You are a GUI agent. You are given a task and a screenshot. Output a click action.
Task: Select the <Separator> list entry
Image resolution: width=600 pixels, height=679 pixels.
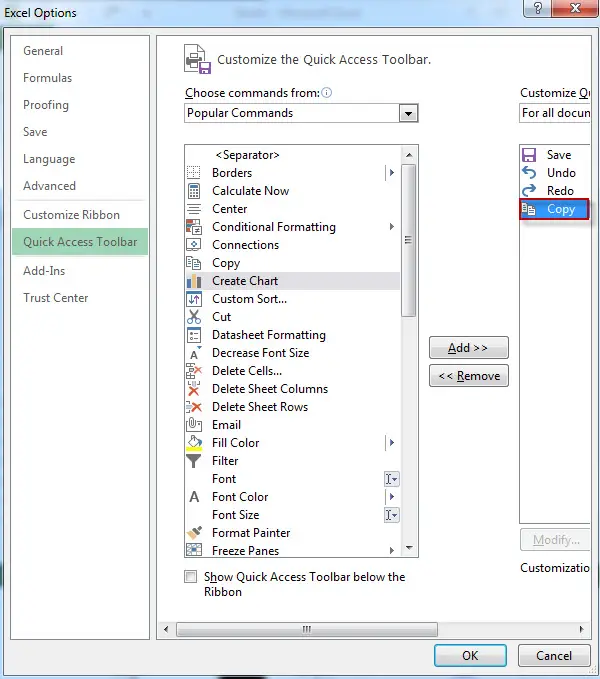[x=293, y=155]
